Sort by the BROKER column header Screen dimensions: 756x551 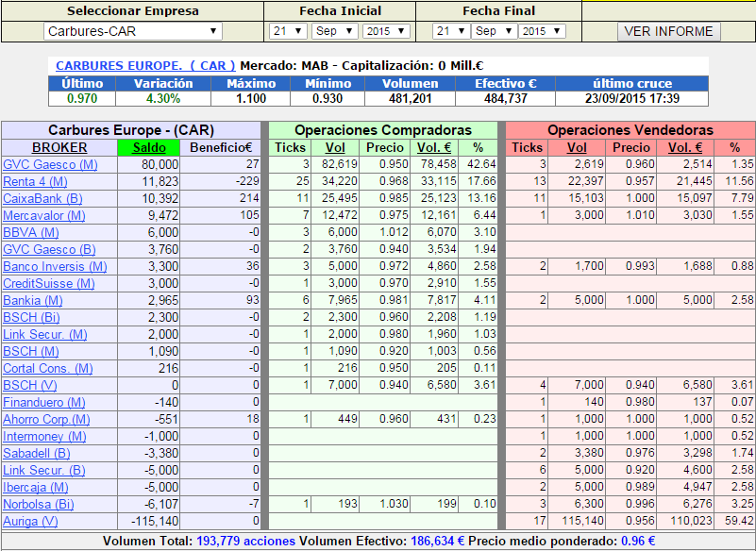(x=59, y=147)
